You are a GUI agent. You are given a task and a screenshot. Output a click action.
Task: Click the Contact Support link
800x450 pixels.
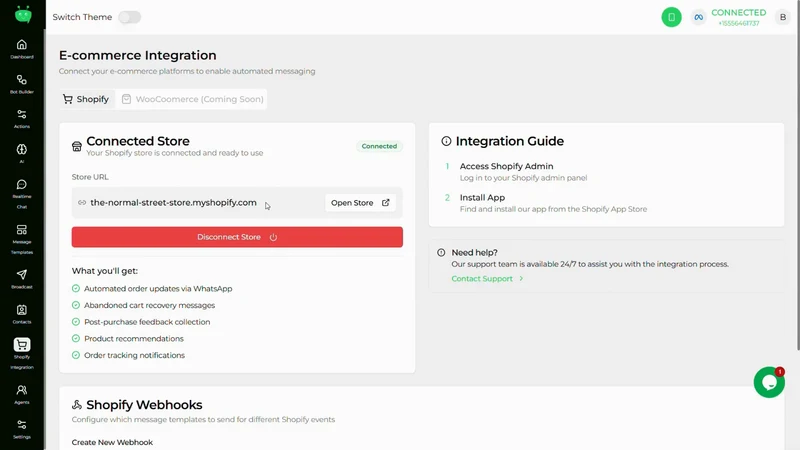point(487,279)
